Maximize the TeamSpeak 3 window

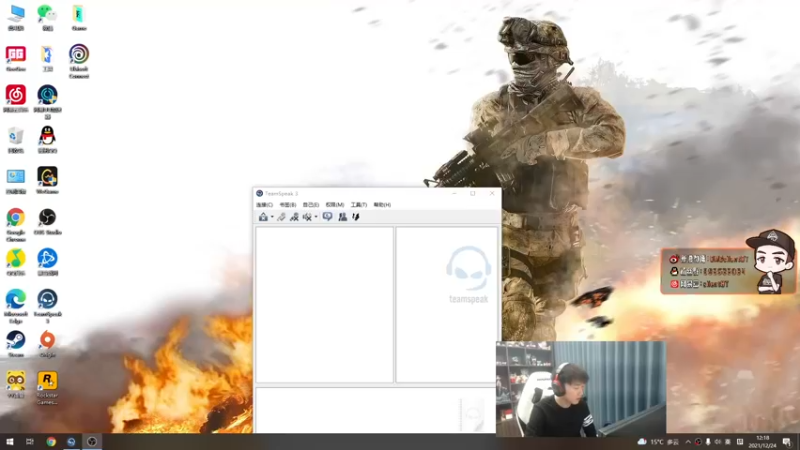tap(473, 193)
